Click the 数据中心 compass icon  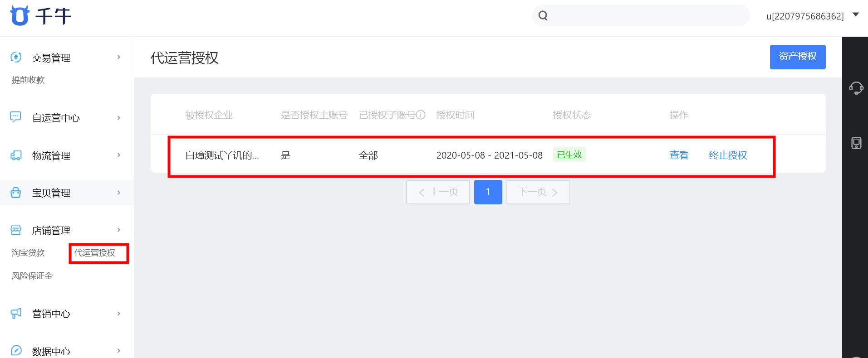pos(16,351)
